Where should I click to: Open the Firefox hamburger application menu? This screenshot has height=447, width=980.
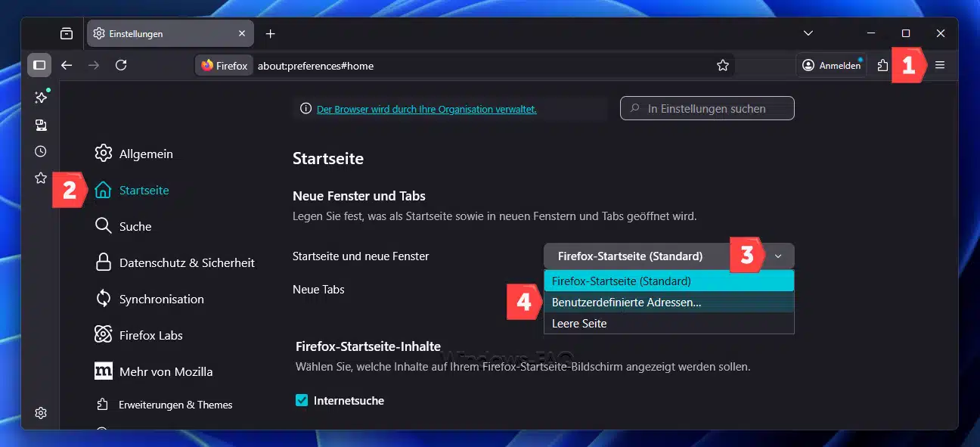[940, 66]
